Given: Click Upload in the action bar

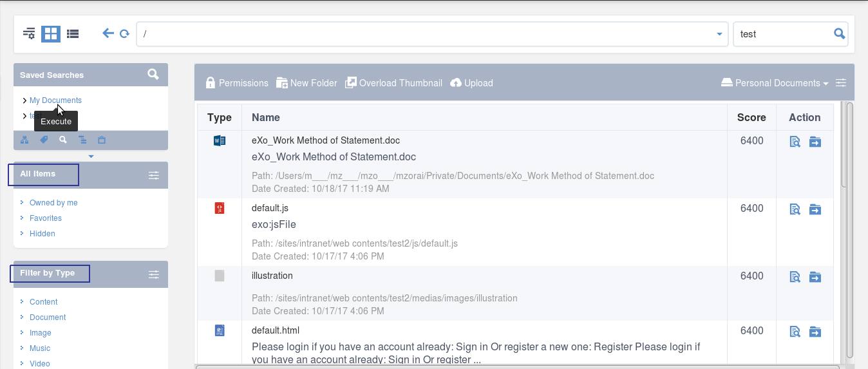Looking at the screenshot, I should click(471, 83).
